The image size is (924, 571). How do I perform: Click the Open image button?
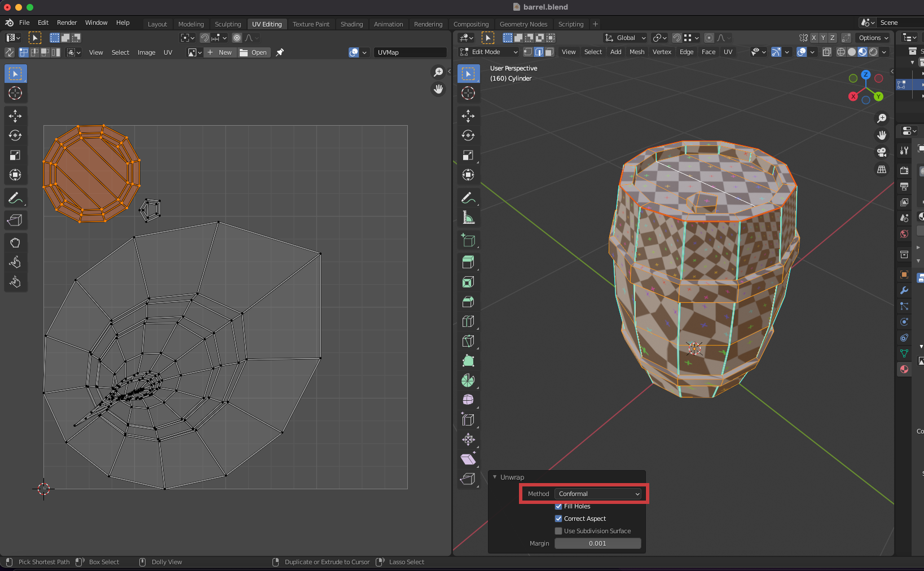253,52
